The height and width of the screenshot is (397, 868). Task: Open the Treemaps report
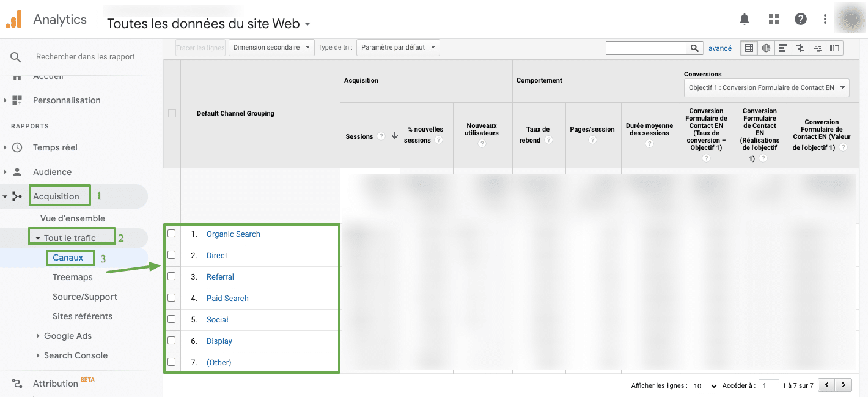point(72,277)
